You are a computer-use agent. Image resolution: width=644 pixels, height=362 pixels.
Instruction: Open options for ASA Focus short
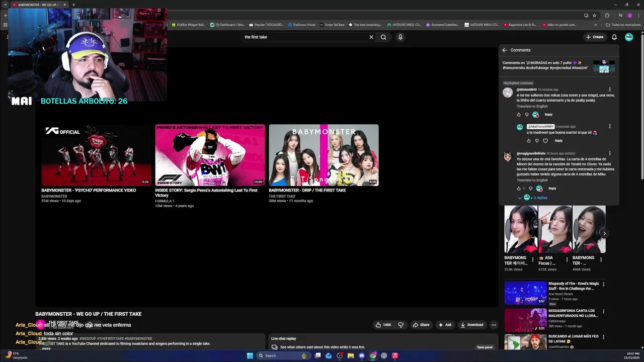(567, 260)
